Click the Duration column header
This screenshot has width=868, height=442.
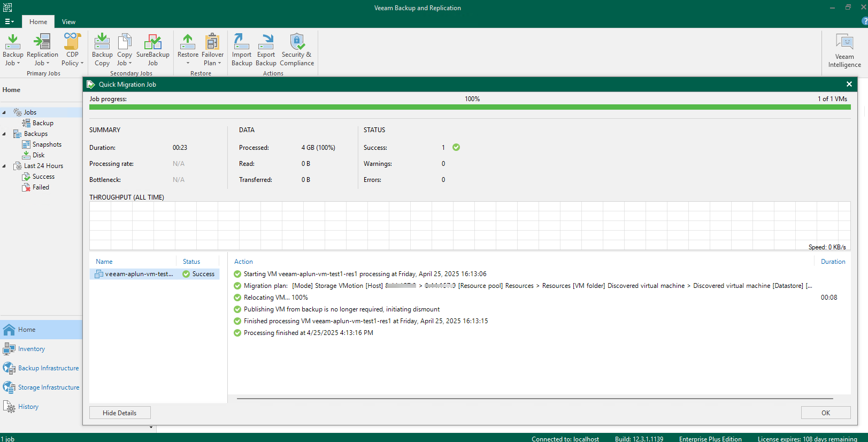(x=833, y=262)
